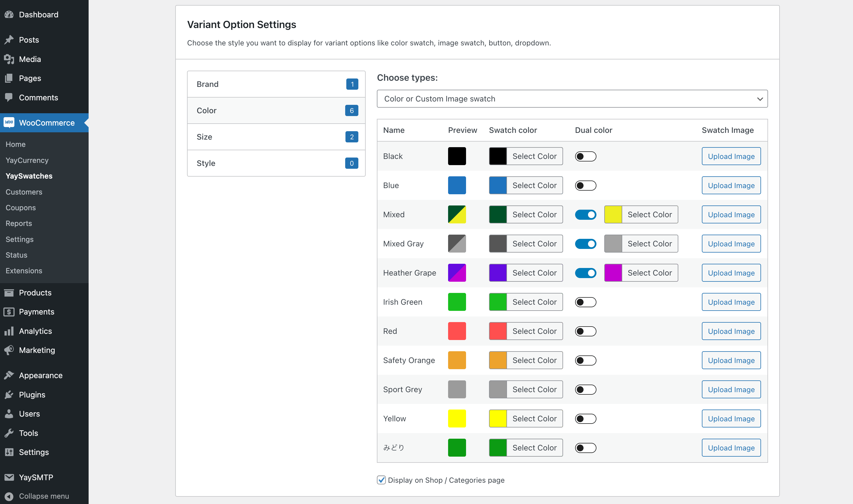This screenshot has height=504, width=853.
Task: Upload image for Yellow swatch
Action: (731, 419)
